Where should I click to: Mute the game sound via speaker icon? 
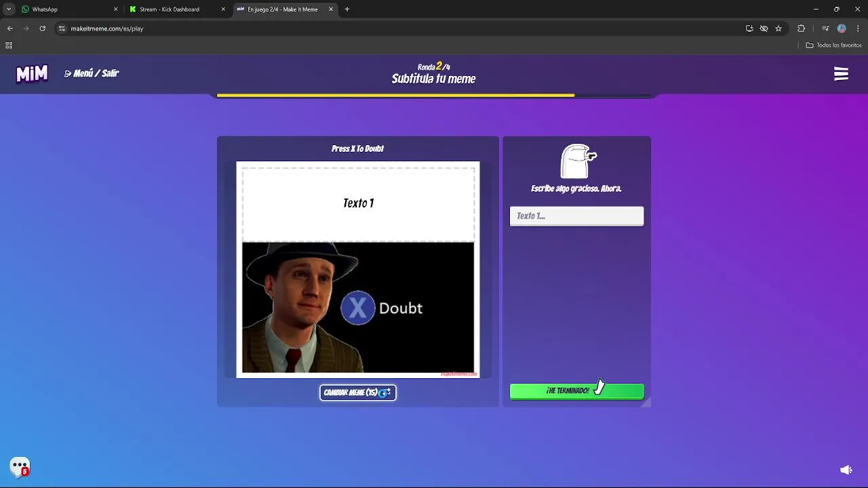coord(846,470)
